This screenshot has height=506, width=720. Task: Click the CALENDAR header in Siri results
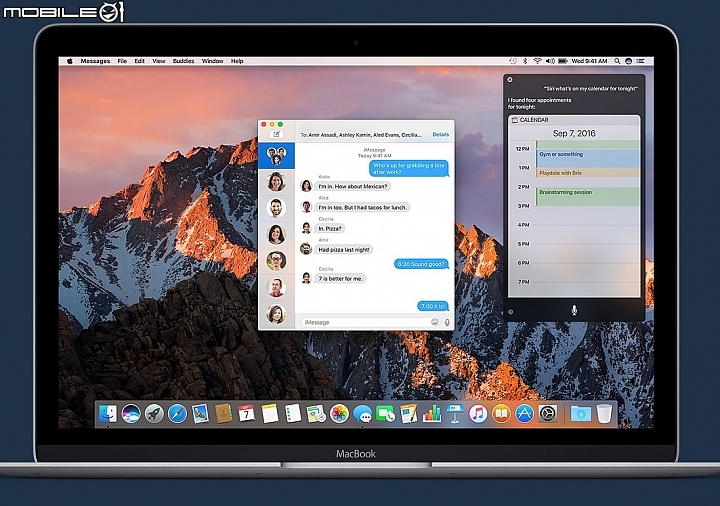click(x=574, y=120)
